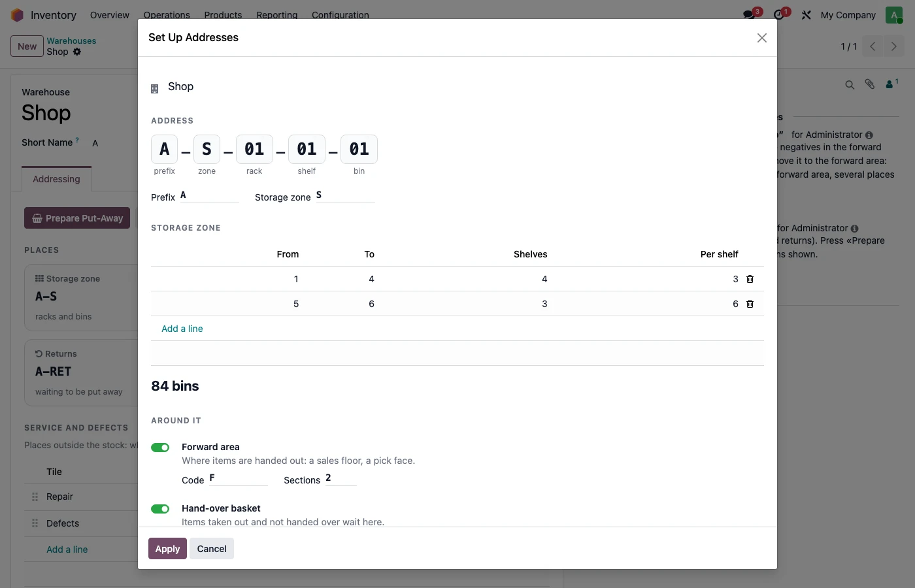Click the Apply button

click(167, 549)
